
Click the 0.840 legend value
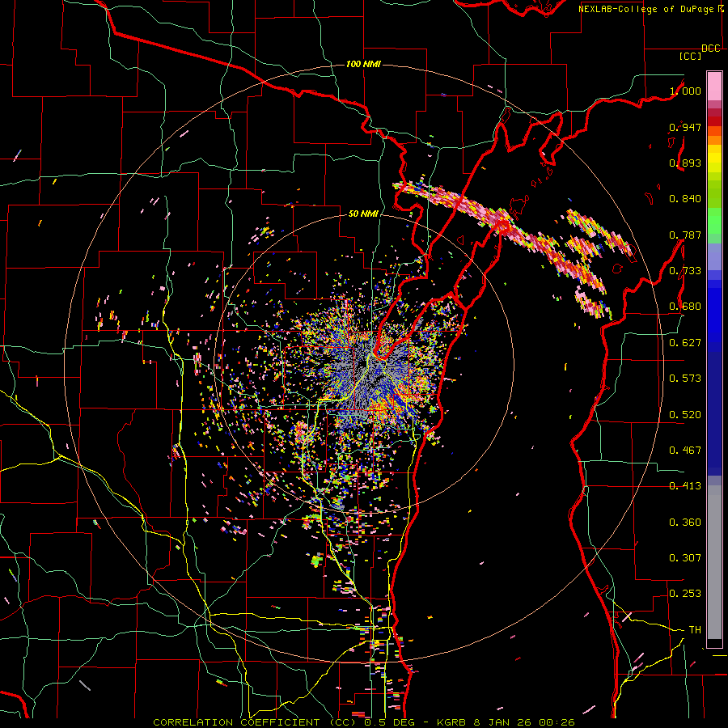tap(685, 199)
